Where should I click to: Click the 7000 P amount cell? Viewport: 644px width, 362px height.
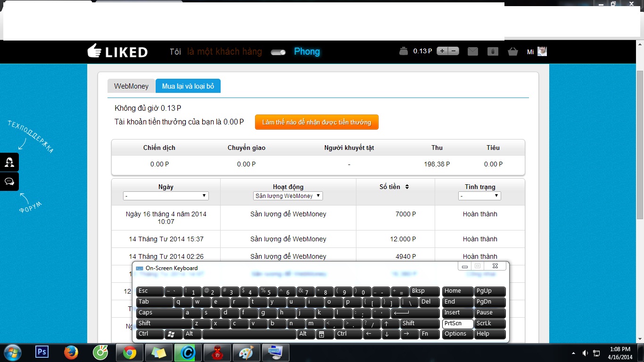tap(406, 214)
